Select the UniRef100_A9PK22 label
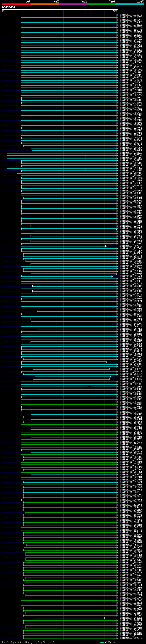 [131, 87]
